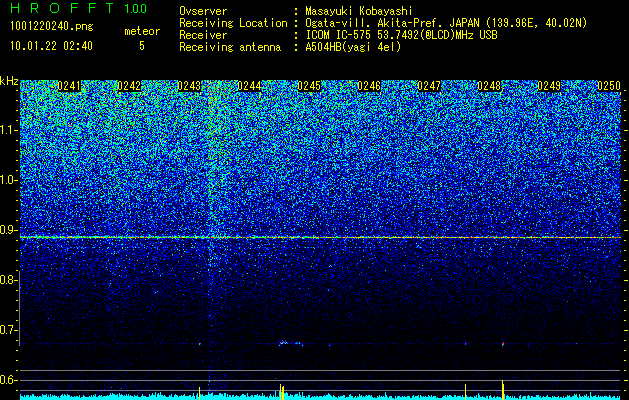Viewport: 629px width, 400px height.
Task: Click the Receiving Location label
Action: click(x=233, y=23)
